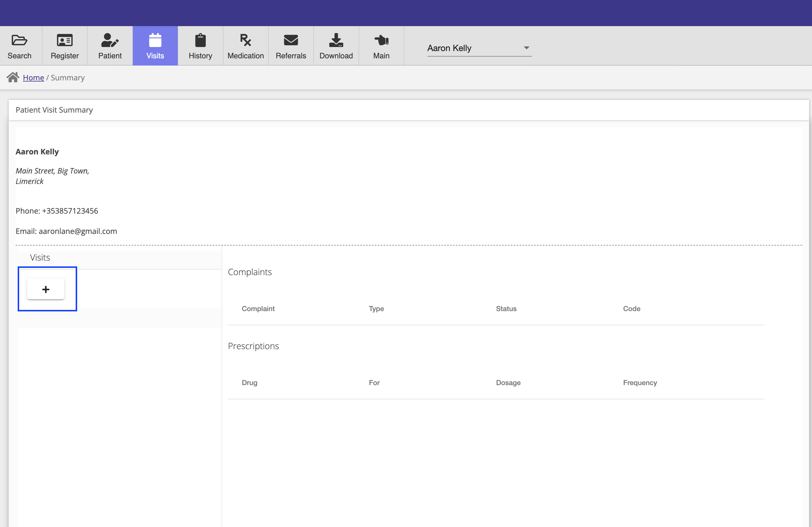This screenshot has height=527, width=812.
Task: Select the Visits calendar icon
Action: pos(155,40)
